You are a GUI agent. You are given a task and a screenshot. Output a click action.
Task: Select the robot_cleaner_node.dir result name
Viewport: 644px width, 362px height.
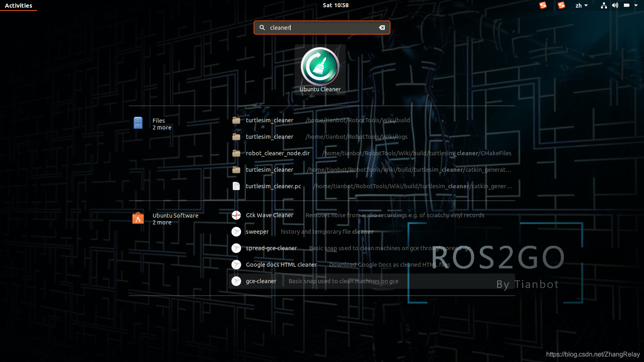278,153
